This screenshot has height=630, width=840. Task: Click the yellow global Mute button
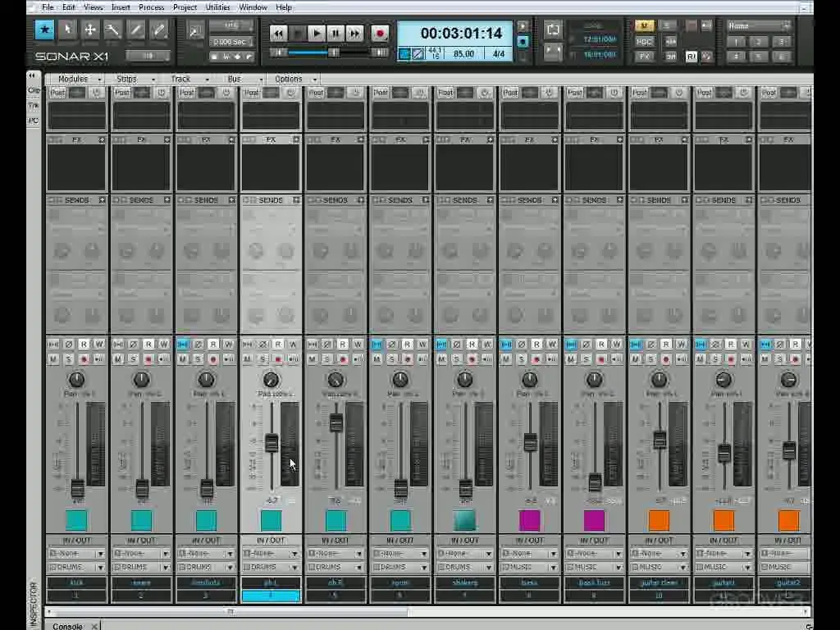(644, 25)
